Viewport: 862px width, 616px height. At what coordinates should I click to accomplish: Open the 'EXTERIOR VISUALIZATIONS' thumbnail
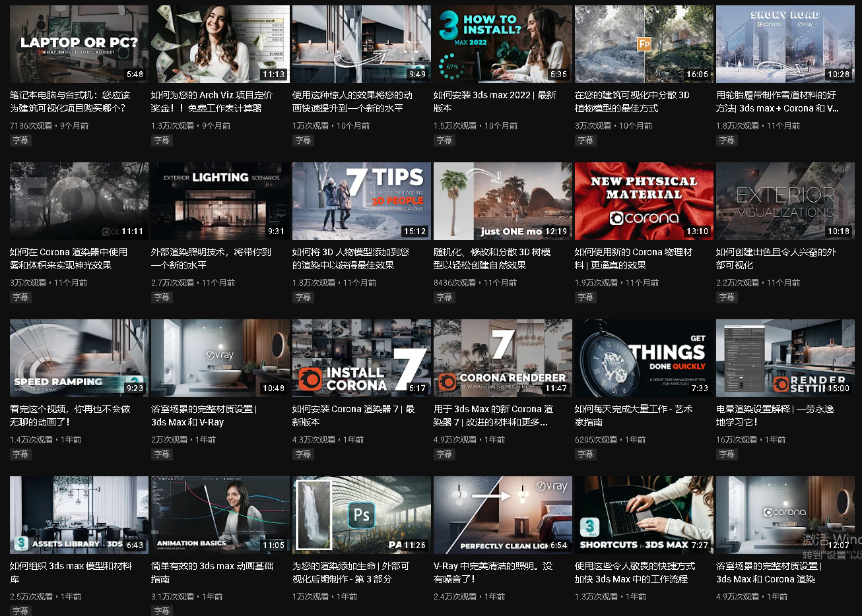785,201
